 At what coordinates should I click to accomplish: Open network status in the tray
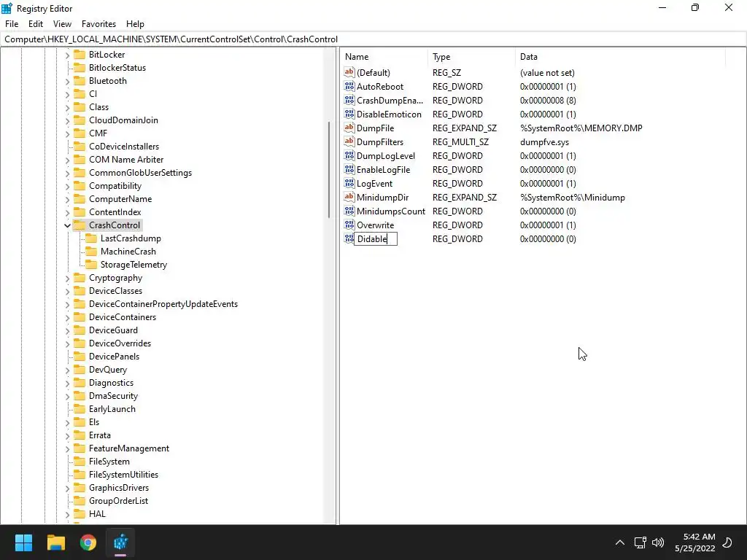(640, 542)
